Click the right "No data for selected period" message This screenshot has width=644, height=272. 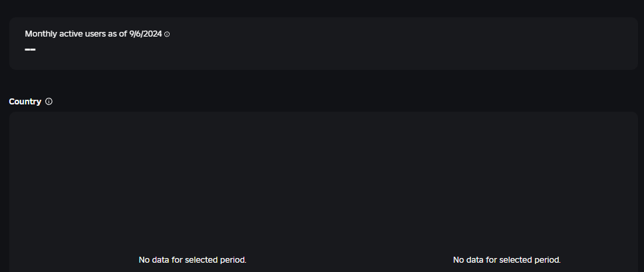click(506, 259)
